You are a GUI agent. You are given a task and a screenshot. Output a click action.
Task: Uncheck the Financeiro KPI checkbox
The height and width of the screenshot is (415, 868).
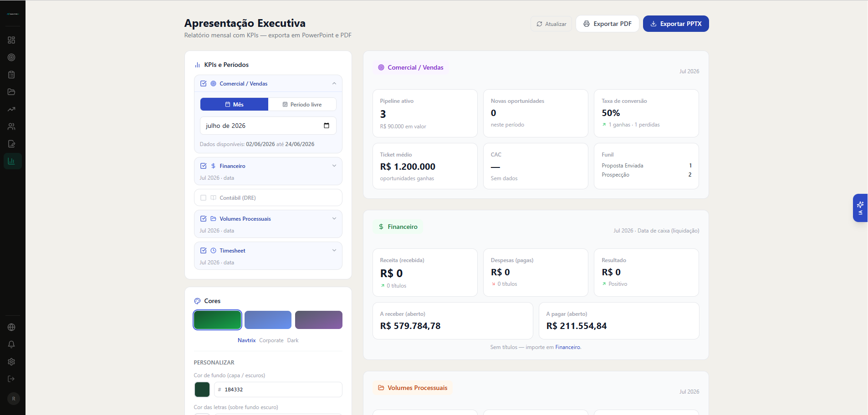(204, 166)
